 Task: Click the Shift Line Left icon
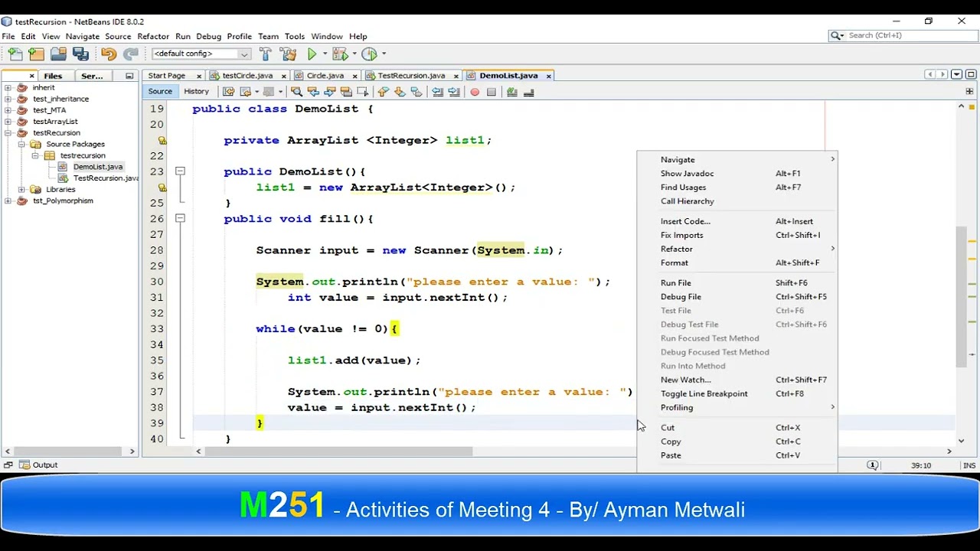(437, 92)
